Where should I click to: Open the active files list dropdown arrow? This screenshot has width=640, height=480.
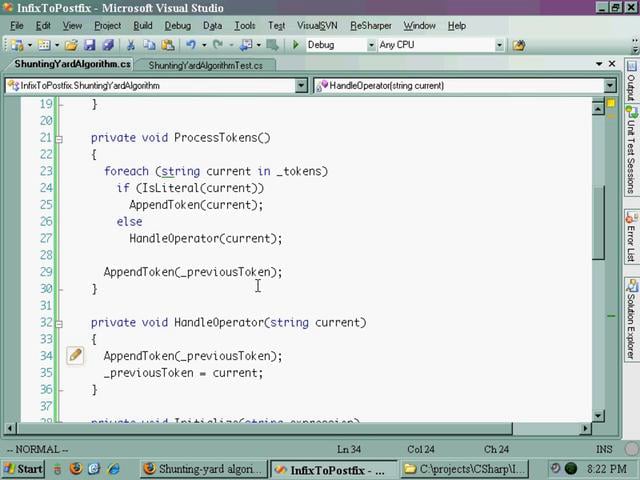tap(599, 64)
